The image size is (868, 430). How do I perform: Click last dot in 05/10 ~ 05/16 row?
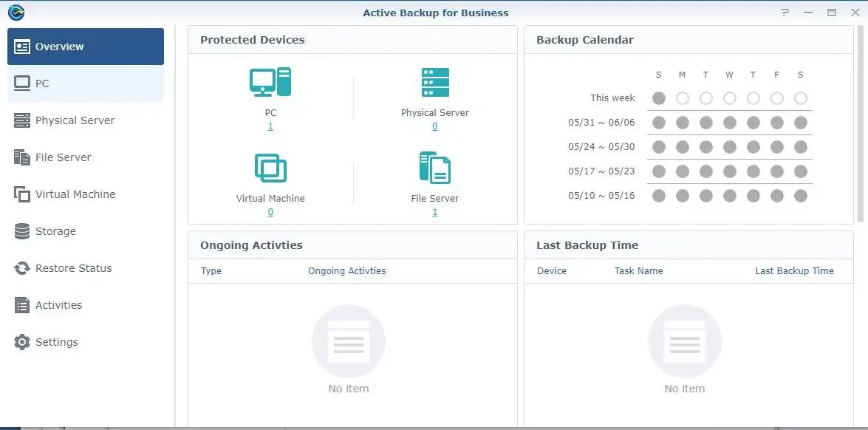click(x=801, y=196)
